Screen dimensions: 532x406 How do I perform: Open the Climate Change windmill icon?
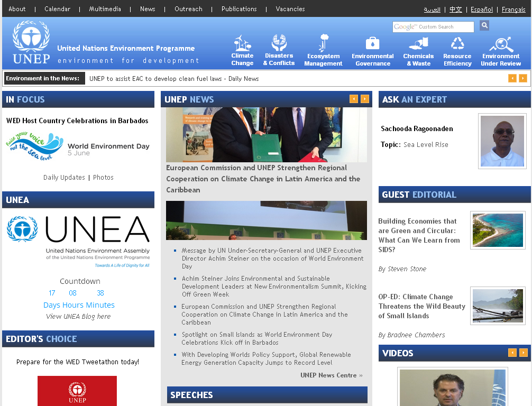[242, 43]
